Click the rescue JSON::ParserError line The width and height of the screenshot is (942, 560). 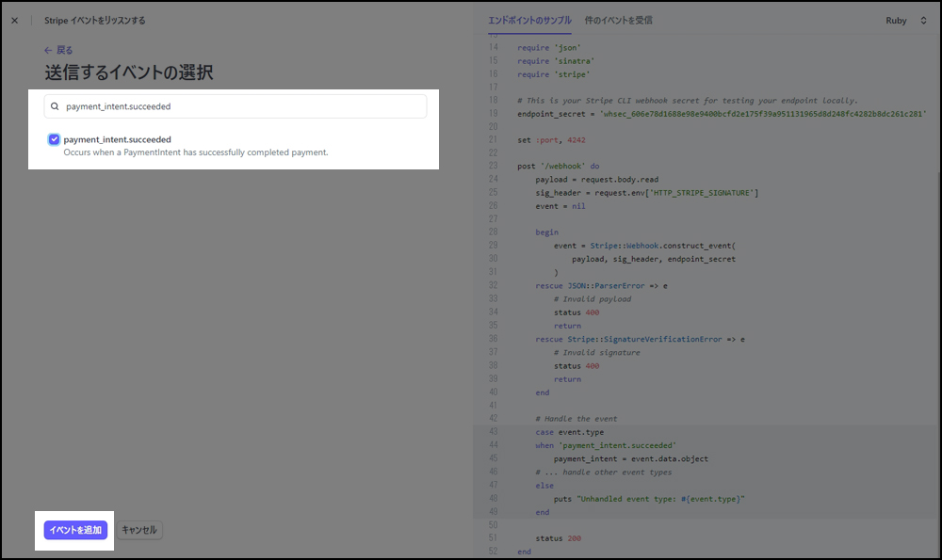pos(601,286)
